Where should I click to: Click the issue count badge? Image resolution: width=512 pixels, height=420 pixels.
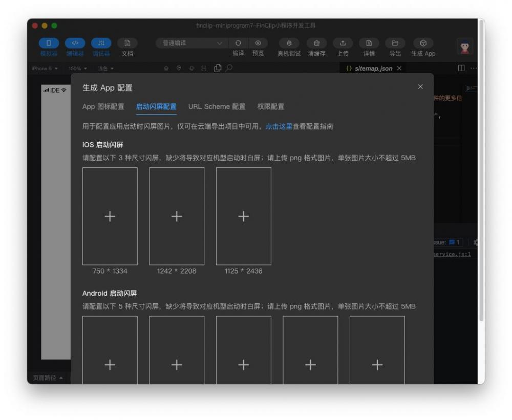pyautogui.click(x=454, y=242)
